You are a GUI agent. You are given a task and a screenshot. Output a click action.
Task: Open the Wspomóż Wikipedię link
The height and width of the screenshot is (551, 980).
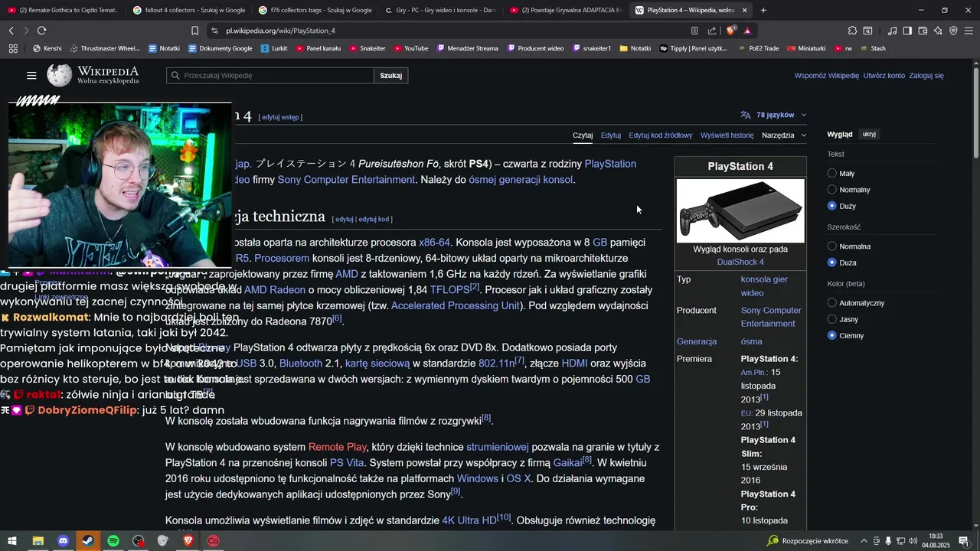(827, 76)
